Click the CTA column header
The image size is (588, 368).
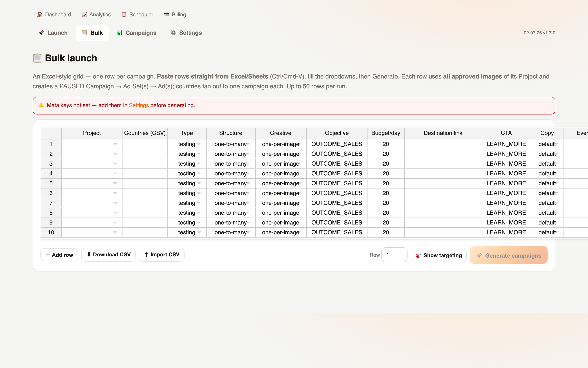[506, 133]
